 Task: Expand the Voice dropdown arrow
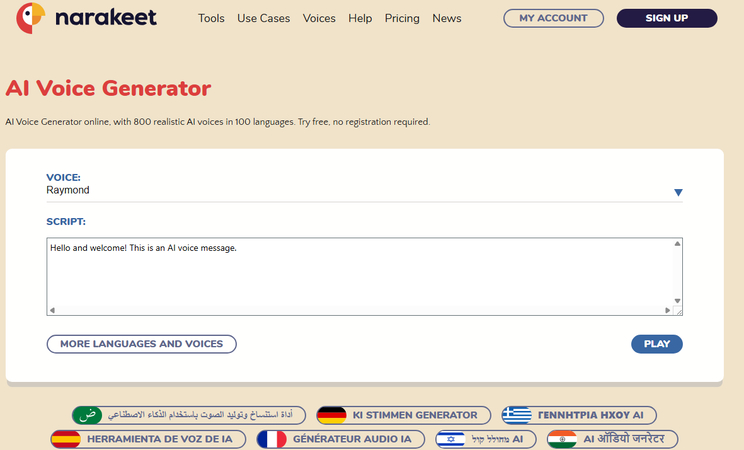pyautogui.click(x=678, y=192)
